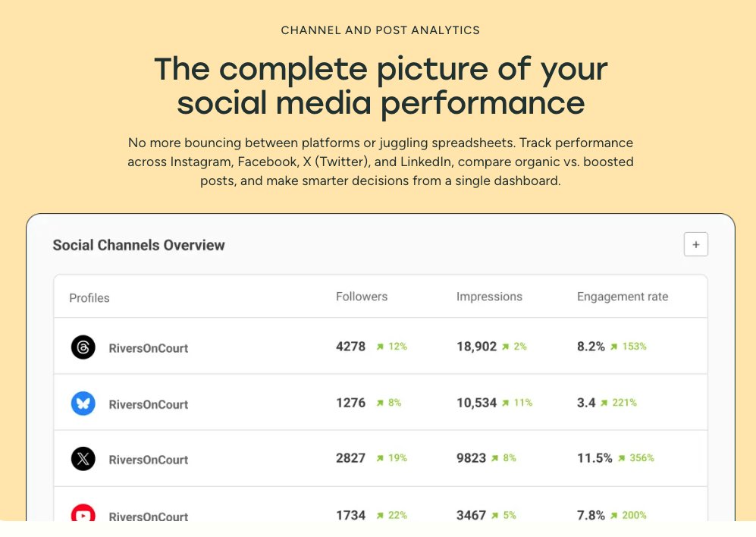Viewport: 756px width, 537px height.
Task: Click the 11.5% engagement rate value
Action: pyautogui.click(x=594, y=458)
